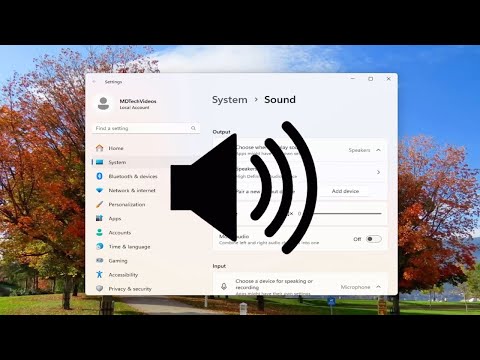Click the Local Account text

click(x=134, y=108)
